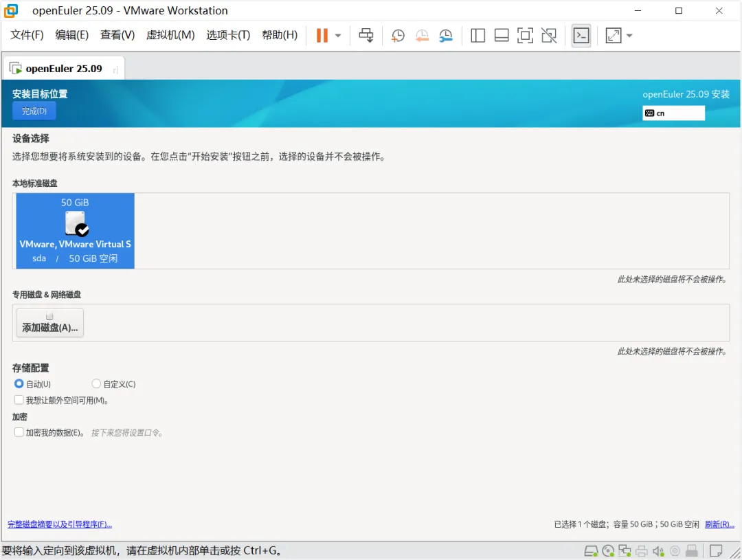Image resolution: width=742 pixels, height=560 pixels.
Task: Switch to Unity mode icon
Action: (549, 36)
